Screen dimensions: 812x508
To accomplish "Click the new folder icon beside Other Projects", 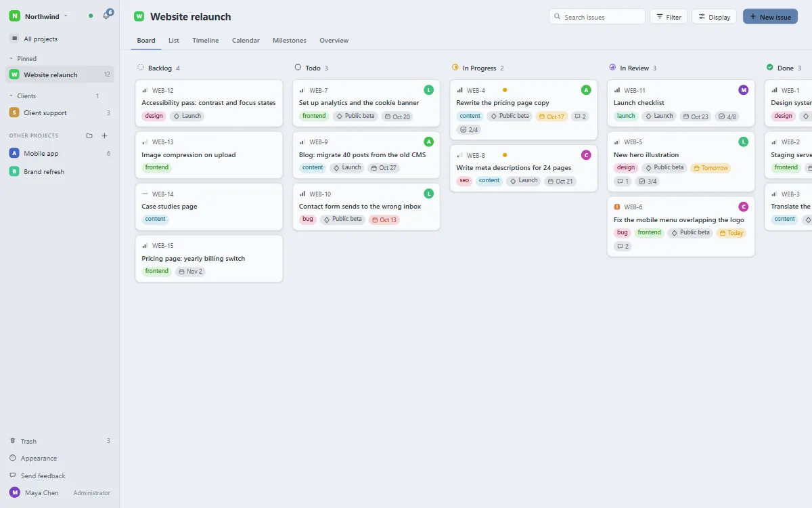I will 89,135.
